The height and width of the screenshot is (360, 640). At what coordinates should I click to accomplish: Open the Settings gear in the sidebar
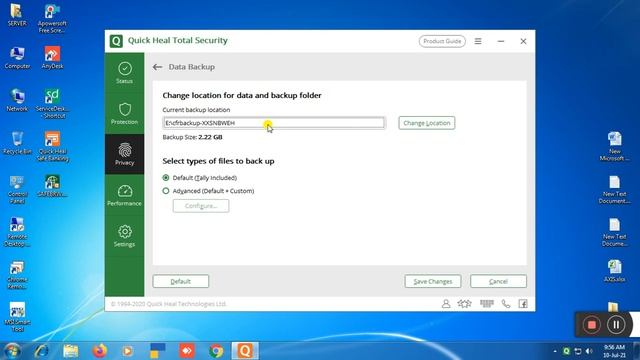coord(124,236)
